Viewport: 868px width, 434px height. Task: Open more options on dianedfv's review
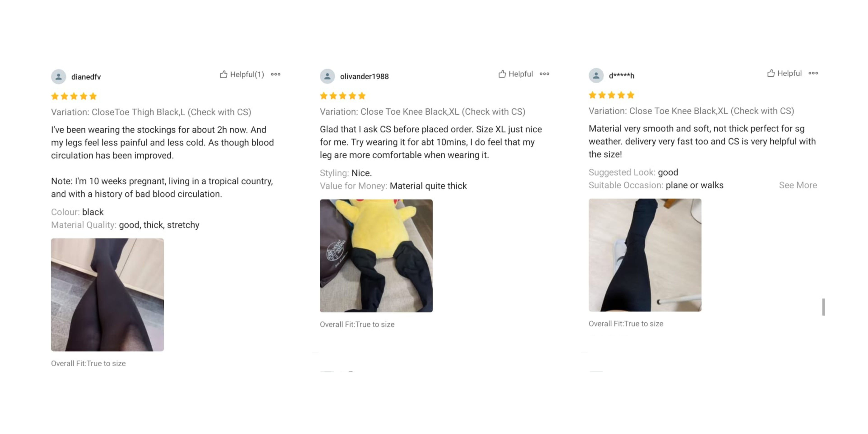pos(276,74)
